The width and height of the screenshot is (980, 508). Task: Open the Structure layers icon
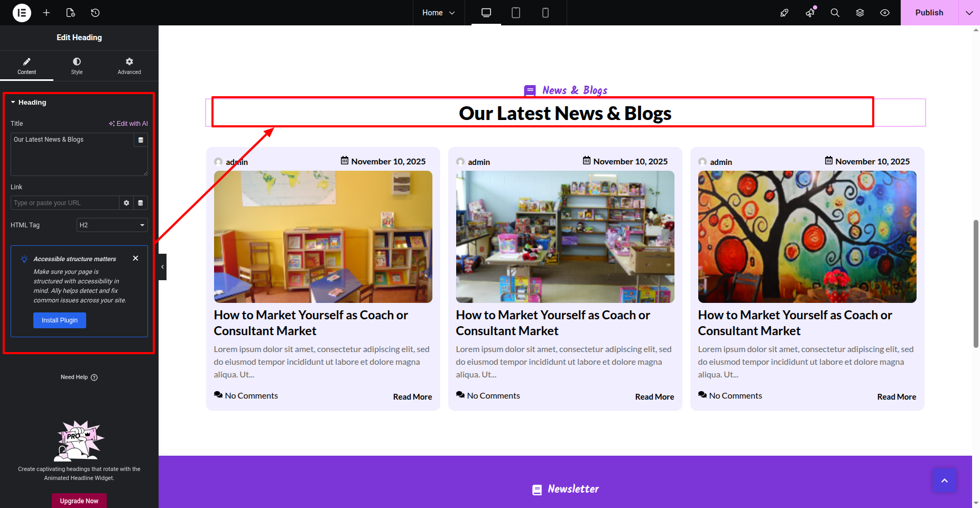pos(860,13)
